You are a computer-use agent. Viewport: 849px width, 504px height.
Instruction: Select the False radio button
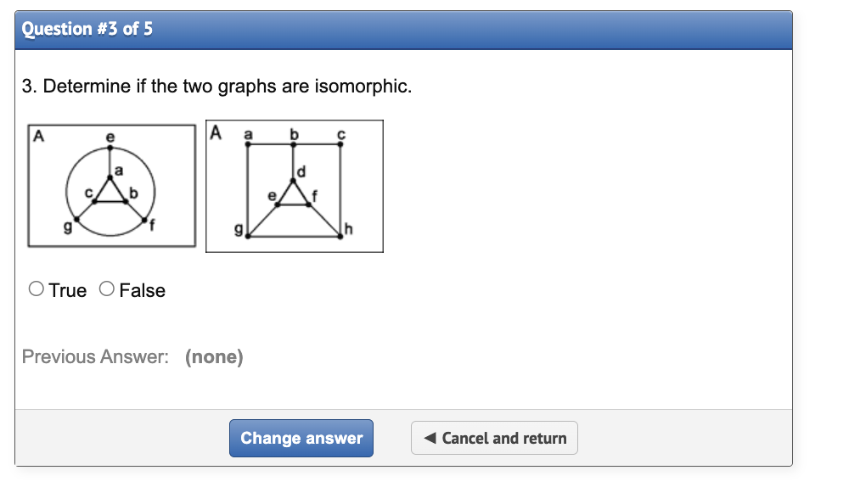[106, 288]
